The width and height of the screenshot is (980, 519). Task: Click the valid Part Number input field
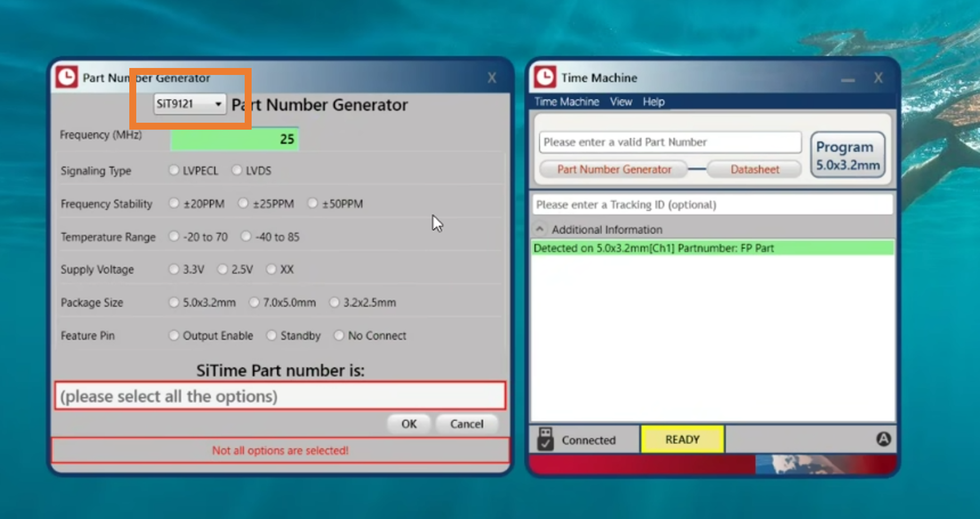(x=670, y=142)
